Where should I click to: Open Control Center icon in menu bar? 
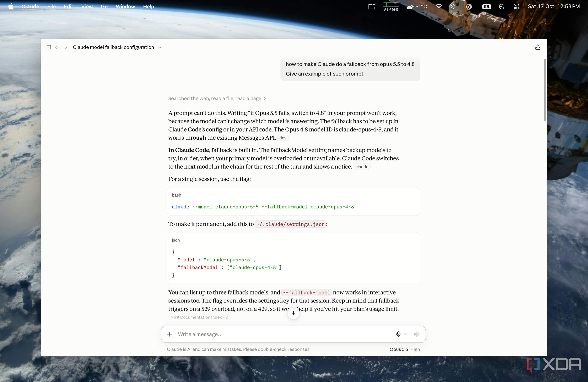[516, 6]
